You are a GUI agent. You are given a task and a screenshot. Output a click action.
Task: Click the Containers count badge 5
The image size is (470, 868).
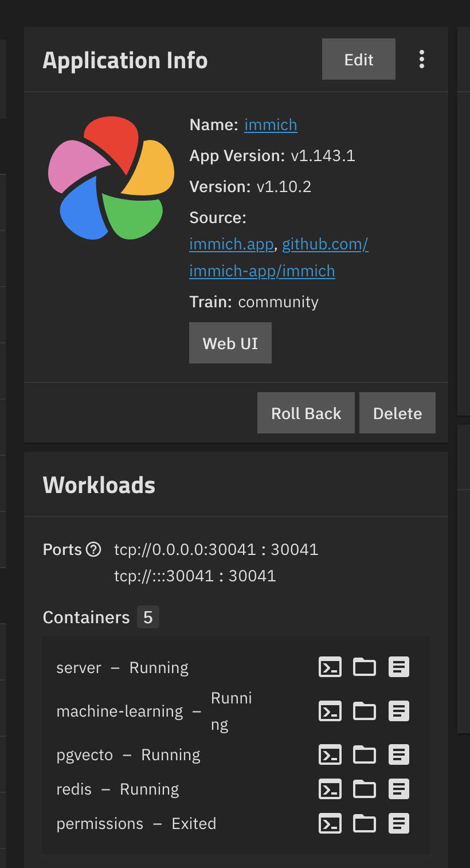click(148, 617)
